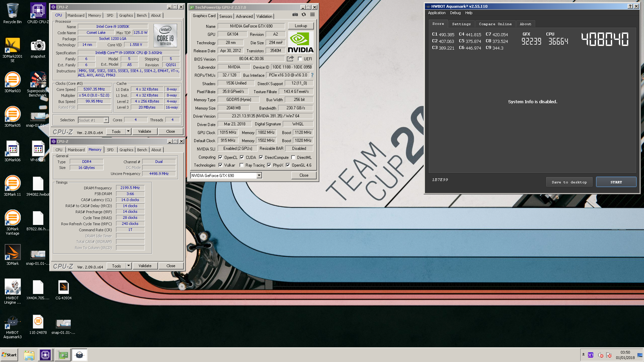The image size is (644, 362).
Task: Open the Bench tab in upper CPU-Z
Action: 142,15
